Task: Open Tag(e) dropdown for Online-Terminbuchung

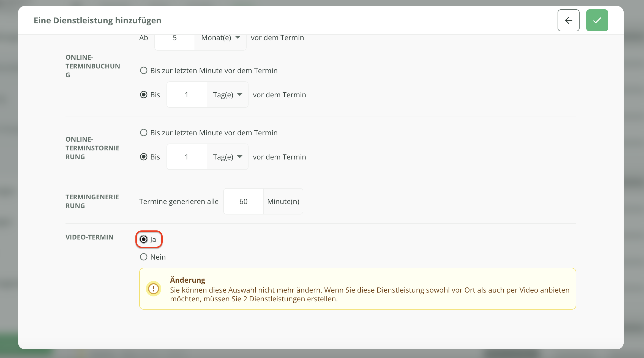Action: coord(227,95)
